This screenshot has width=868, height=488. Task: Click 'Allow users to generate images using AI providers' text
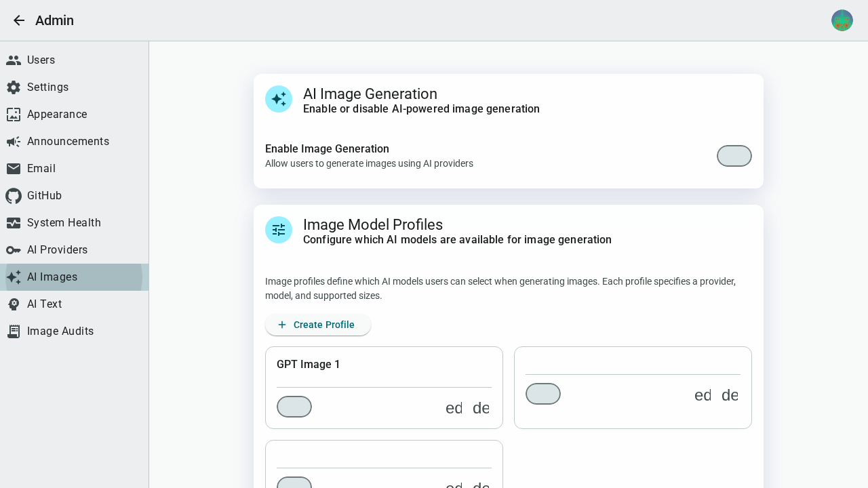pos(369,163)
